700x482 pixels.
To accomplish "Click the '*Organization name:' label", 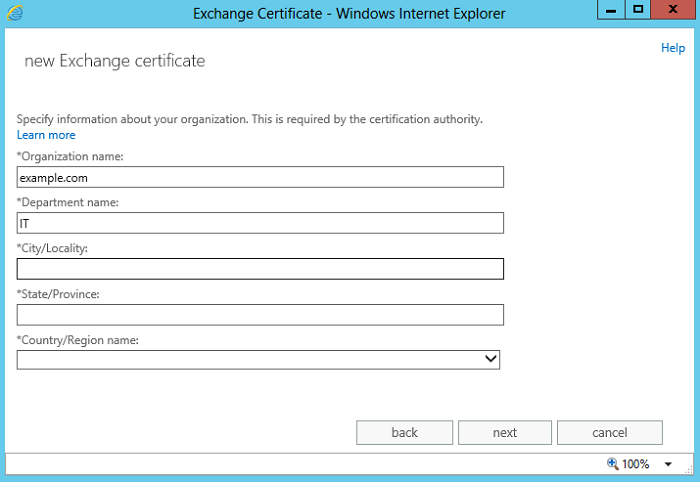I will point(70,156).
